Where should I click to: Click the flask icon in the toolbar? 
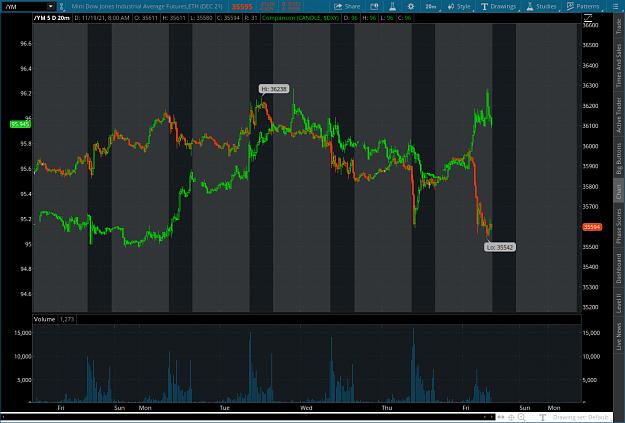pyautogui.click(x=392, y=6)
